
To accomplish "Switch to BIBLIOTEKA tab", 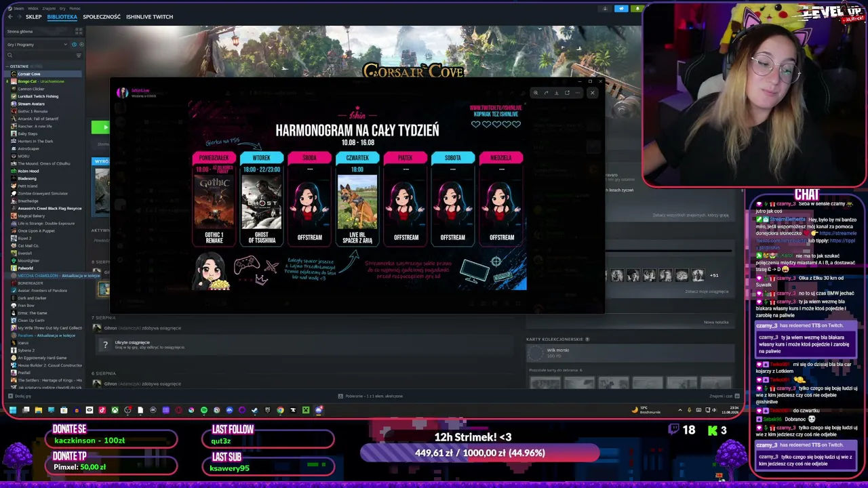I will click(x=62, y=16).
